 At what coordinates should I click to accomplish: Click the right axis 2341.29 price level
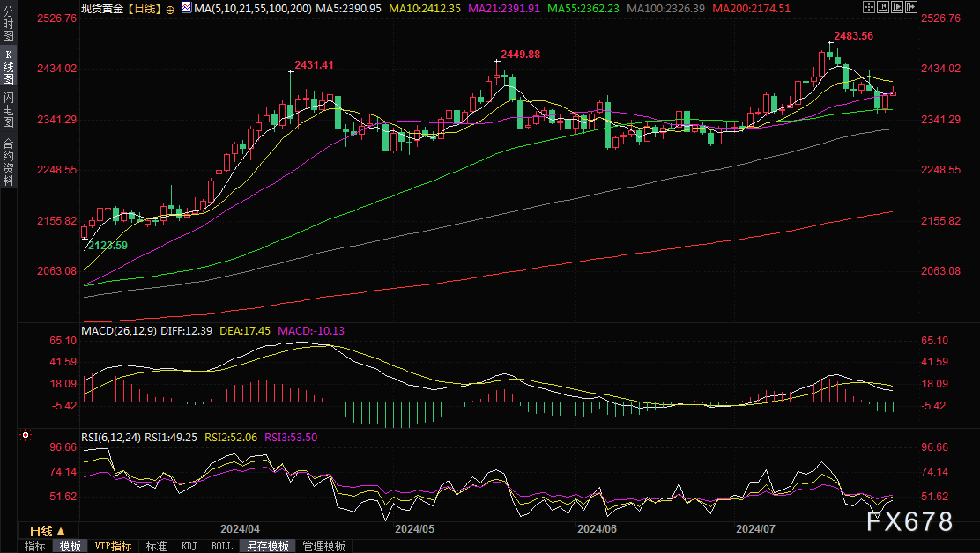tap(940, 119)
